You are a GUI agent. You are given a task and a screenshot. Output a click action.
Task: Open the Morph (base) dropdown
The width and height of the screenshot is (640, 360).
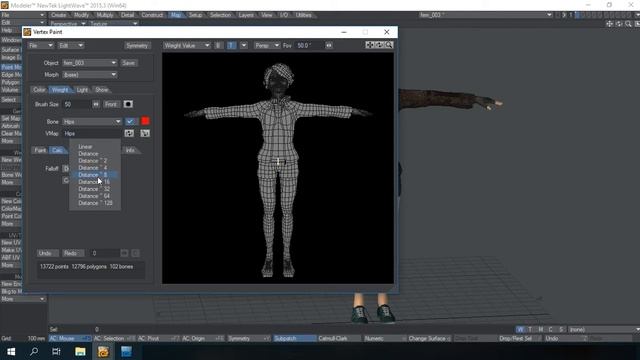pyautogui.click(x=89, y=75)
